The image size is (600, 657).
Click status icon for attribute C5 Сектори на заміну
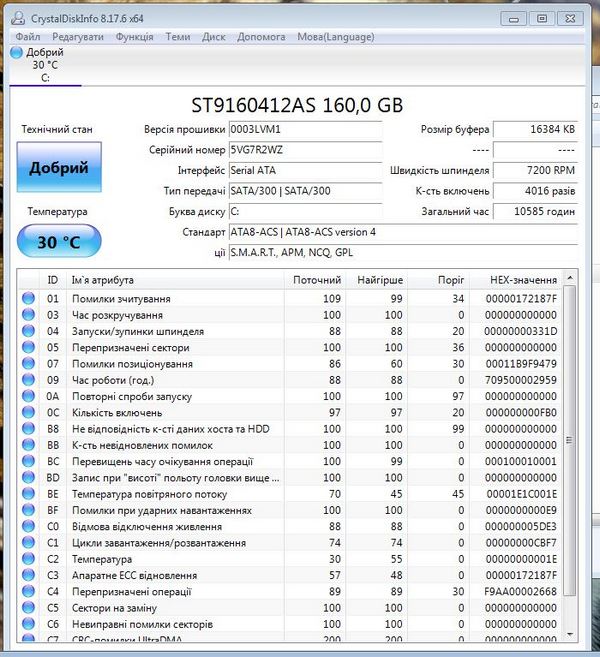29,608
